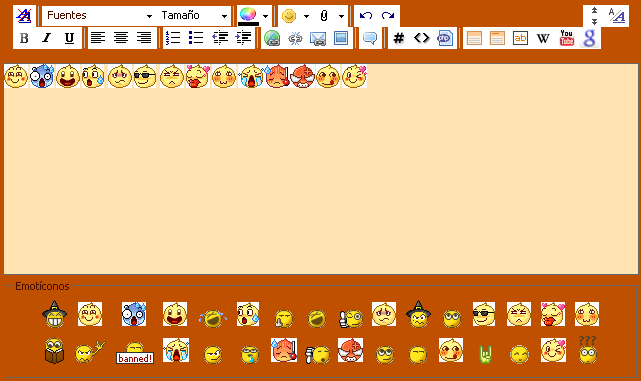
Task: Click the unlink broken chain icon
Action: pyautogui.click(x=295, y=38)
